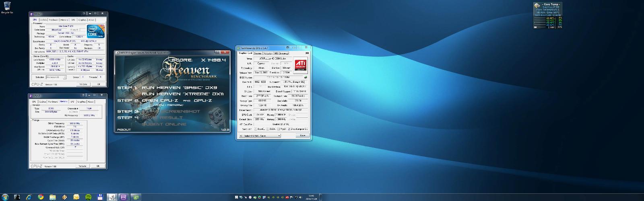Open the Validation tab in GPU-Z
This screenshot has width=644, height=201.
(268, 53)
